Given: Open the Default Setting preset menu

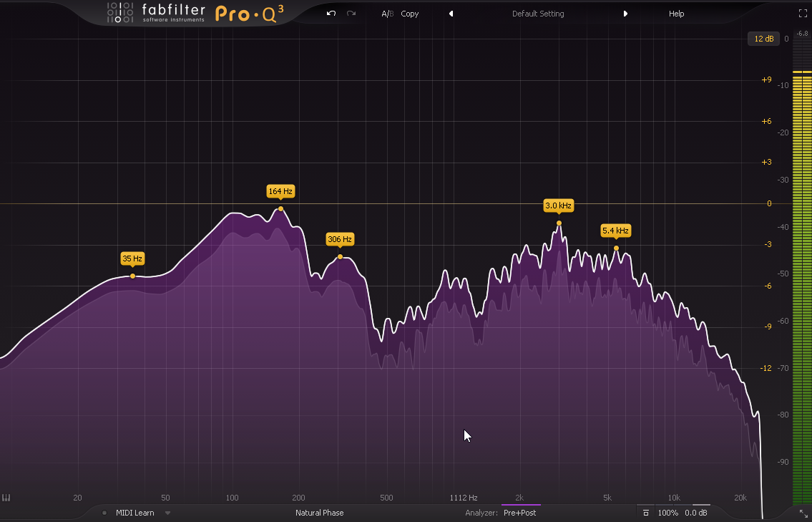Looking at the screenshot, I should [538, 14].
